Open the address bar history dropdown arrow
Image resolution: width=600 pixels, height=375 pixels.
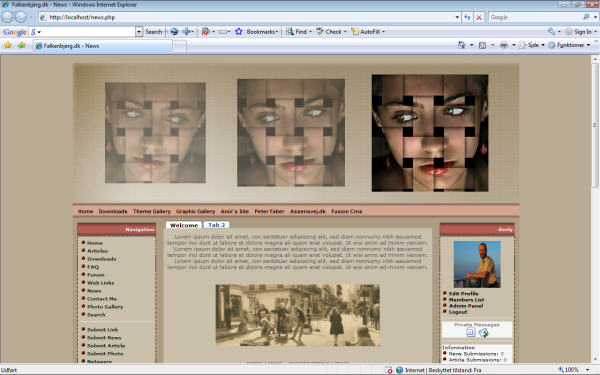(x=457, y=17)
